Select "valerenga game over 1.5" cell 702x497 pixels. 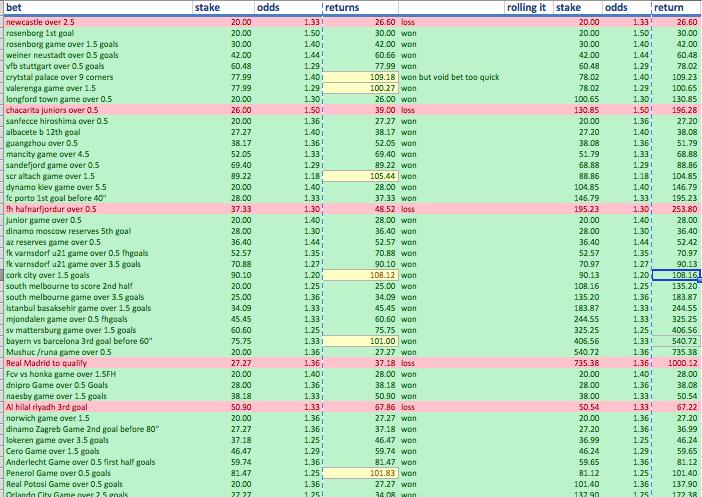pyautogui.click(x=98, y=88)
